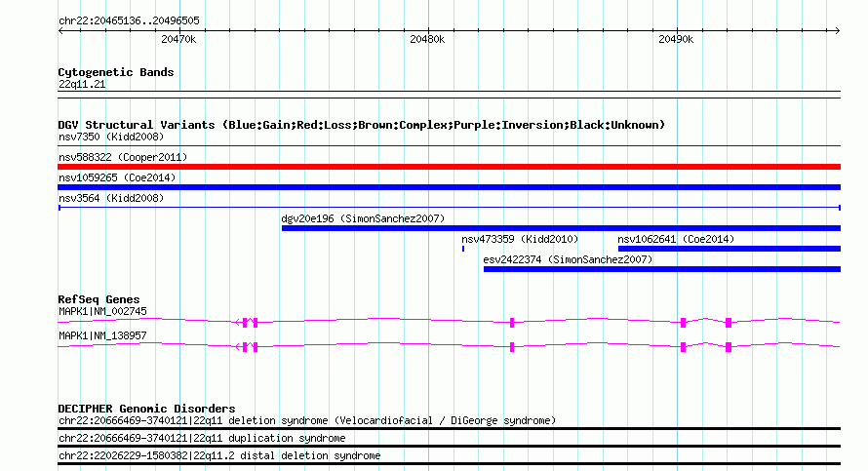Select the 22q11.21 cytogenetic band bar
Image resolution: width=868 pixels, height=471 pixels.
click(449, 95)
